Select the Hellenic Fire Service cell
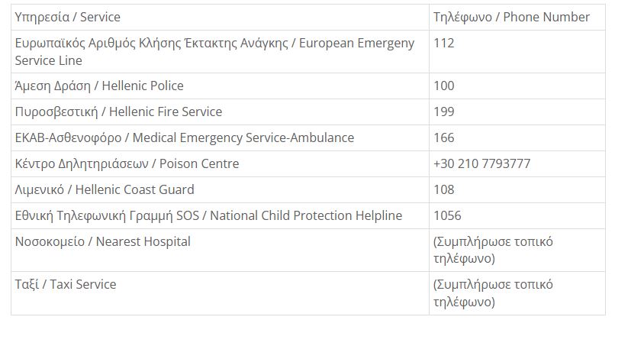This screenshot has width=644, height=346. coord(221,112)
